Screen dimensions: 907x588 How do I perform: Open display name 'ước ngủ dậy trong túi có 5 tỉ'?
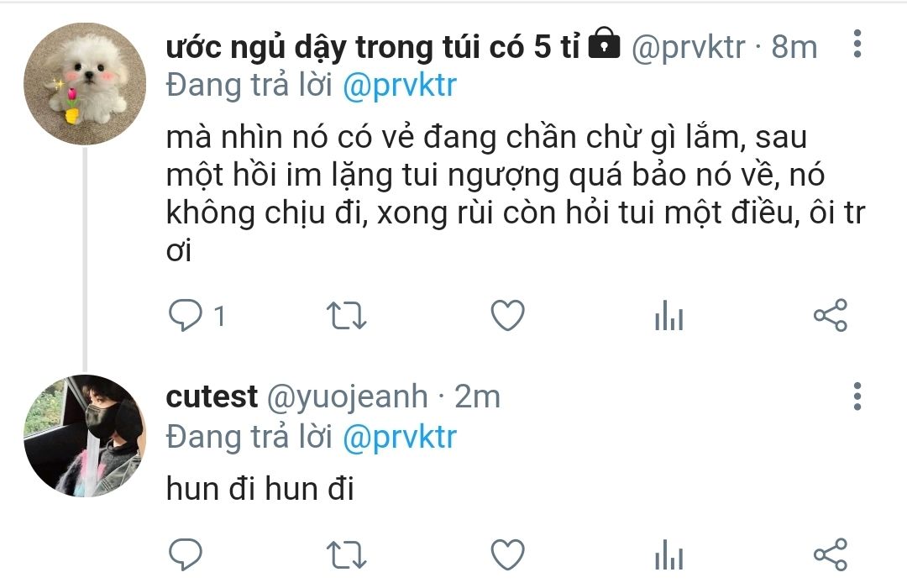coord(373,47)
